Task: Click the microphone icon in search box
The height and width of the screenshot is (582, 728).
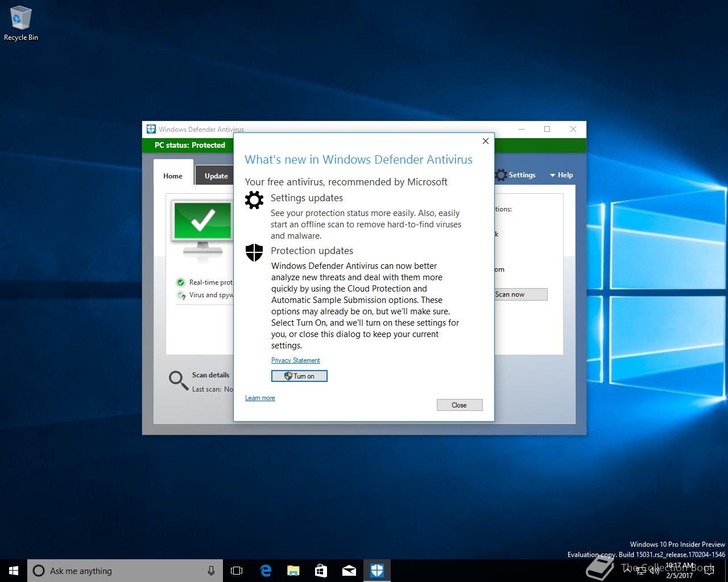Action: click(211, 571)
